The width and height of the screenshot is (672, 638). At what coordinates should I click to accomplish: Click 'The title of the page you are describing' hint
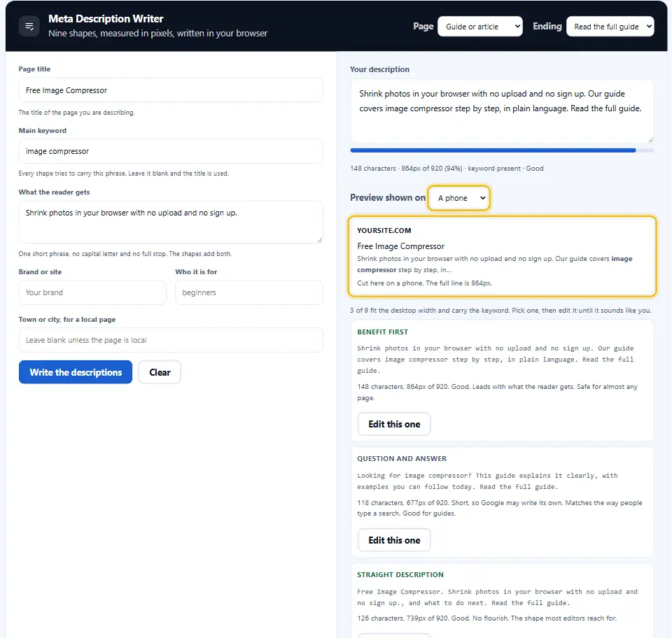click(77, 113)
